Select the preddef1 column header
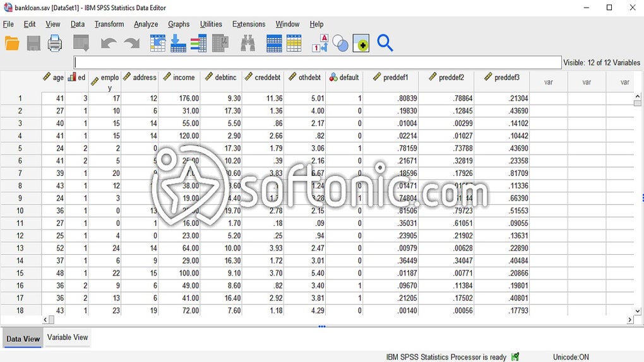The image size is (644, 362). coord(391,82)
